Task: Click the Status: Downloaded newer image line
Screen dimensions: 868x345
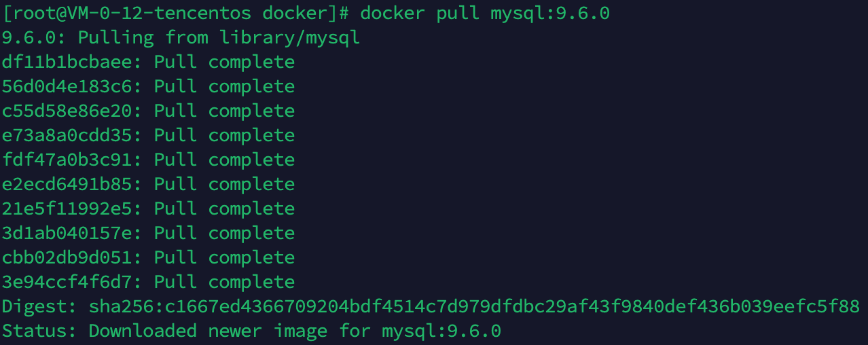Action: (251, 331)
